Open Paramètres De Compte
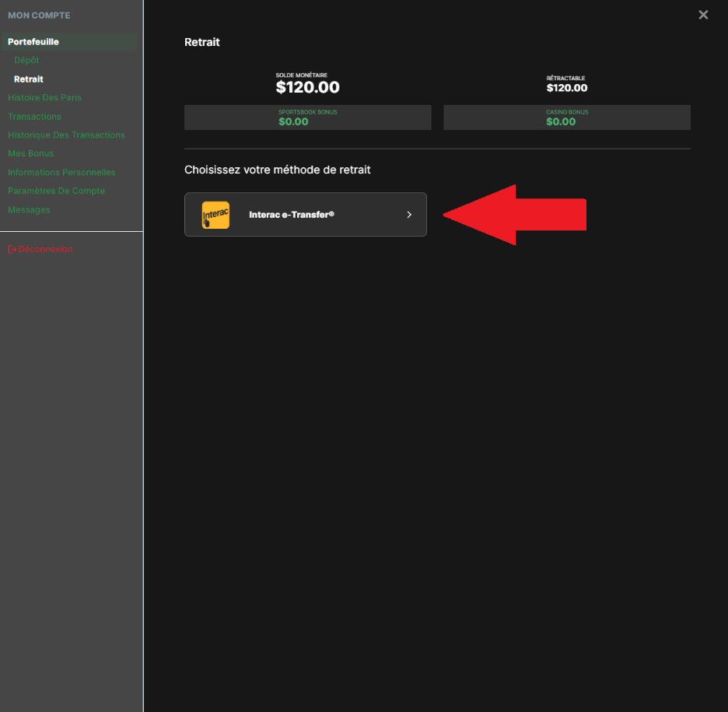Viewport: 728px width, 712px height. (x=56, y=191)
